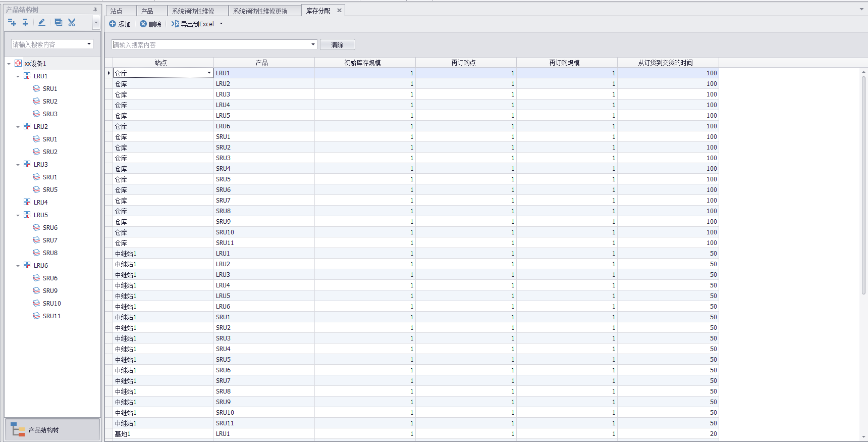The image size is (868, 442).
Task: Click the copy icon in product tree toolbar
Action: [x=58, y=22]
